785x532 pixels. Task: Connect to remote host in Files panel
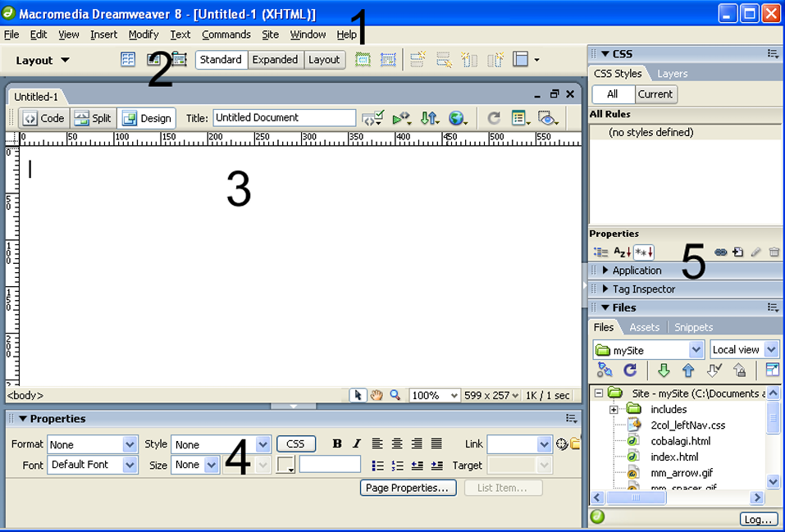(x=605, y=371)
